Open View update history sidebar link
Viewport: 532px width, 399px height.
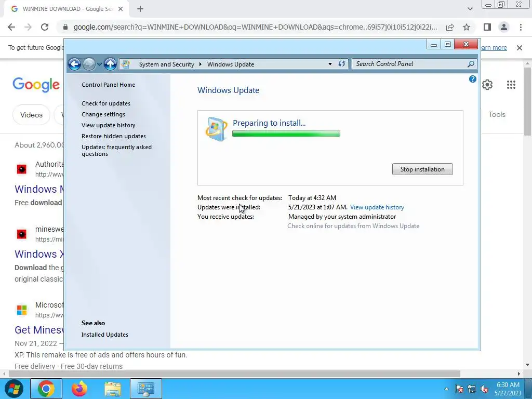point(108,125)
